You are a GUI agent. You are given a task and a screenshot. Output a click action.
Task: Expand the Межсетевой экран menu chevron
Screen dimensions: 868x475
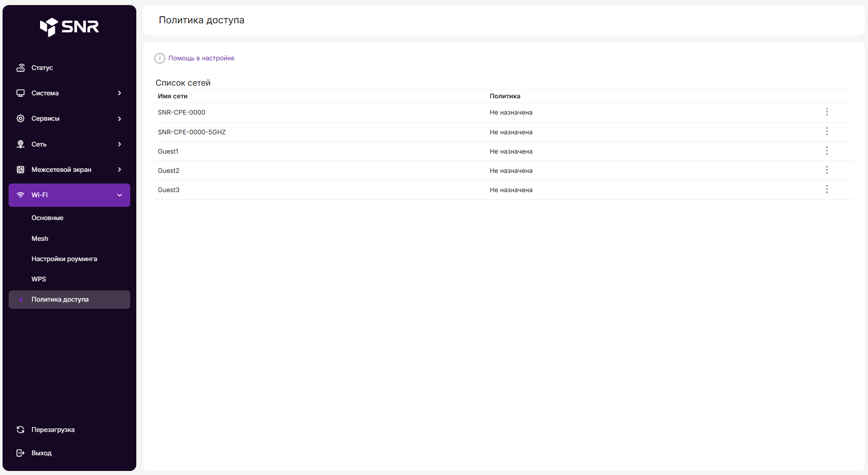pyautogui.click(x=120, y=170)
